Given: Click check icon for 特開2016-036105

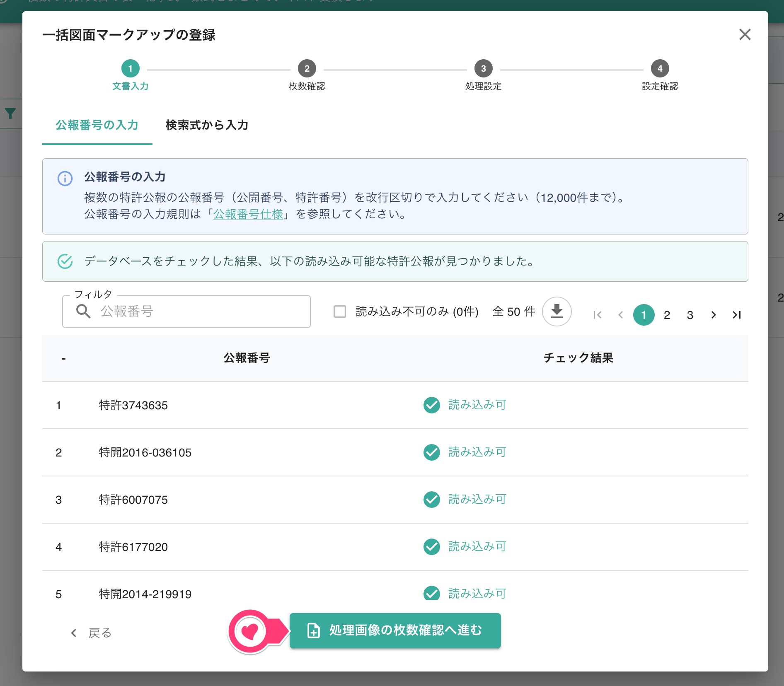Looking at the screenshot, I should [x=431, y=452].
